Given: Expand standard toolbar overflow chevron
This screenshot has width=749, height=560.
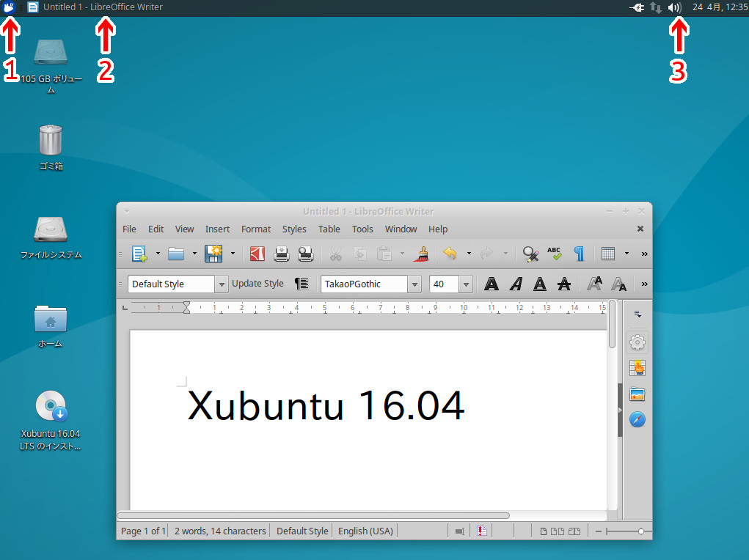Looking at the screenshot, I should 644,254.
